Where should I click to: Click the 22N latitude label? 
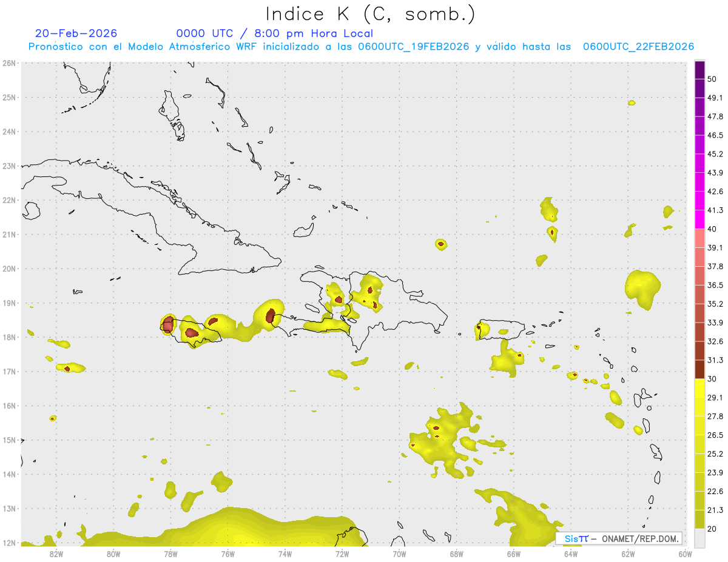9,200
